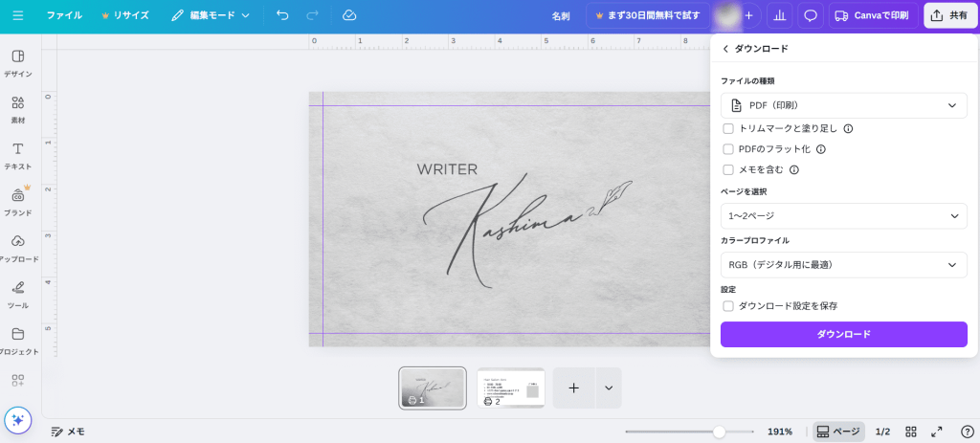The width and height of the screenshot is (980, 443).
Task: Launch the magic assistant sparkle button
Action: tap(18, 420)
